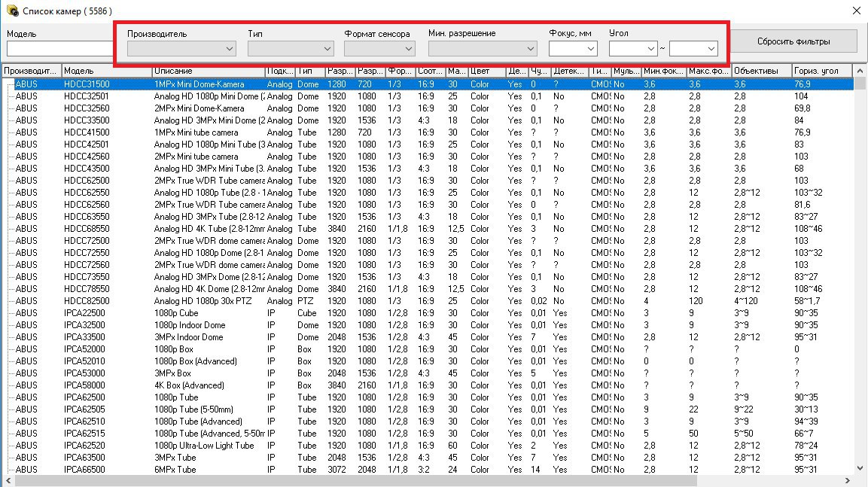Viewport: 868px width, 487px height.
Task: Click the '58~1,7' horizontal angle cell
Action: (x=807, y=301)
